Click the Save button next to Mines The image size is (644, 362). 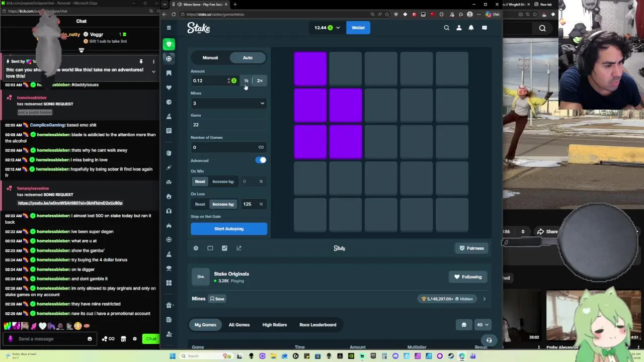tap(217, 299)
